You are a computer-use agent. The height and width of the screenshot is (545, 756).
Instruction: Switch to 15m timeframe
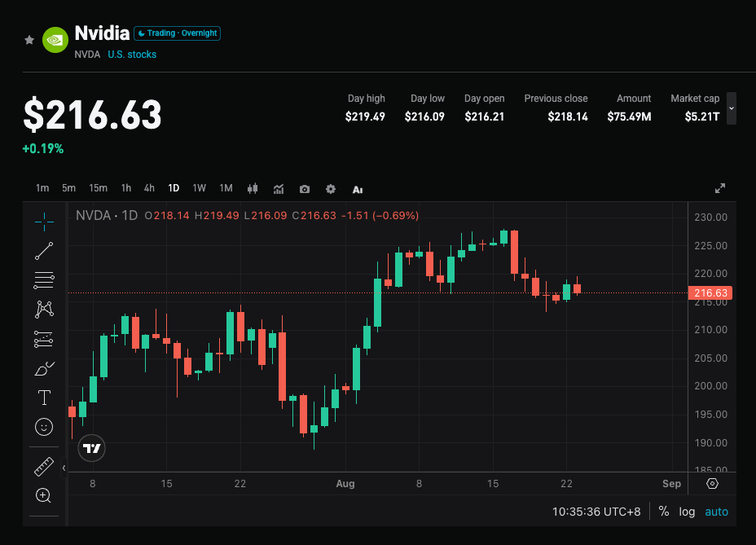click(x=98, y=188)
